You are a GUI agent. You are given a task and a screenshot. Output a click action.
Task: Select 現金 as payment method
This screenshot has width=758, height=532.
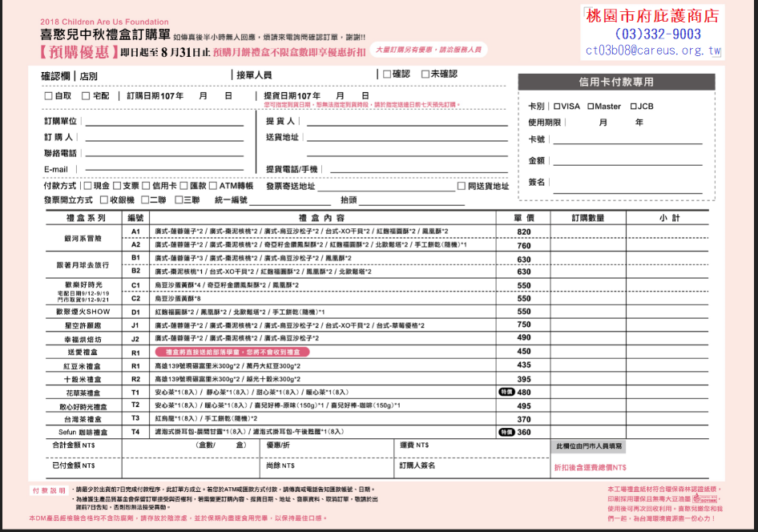tap(88, 186)
